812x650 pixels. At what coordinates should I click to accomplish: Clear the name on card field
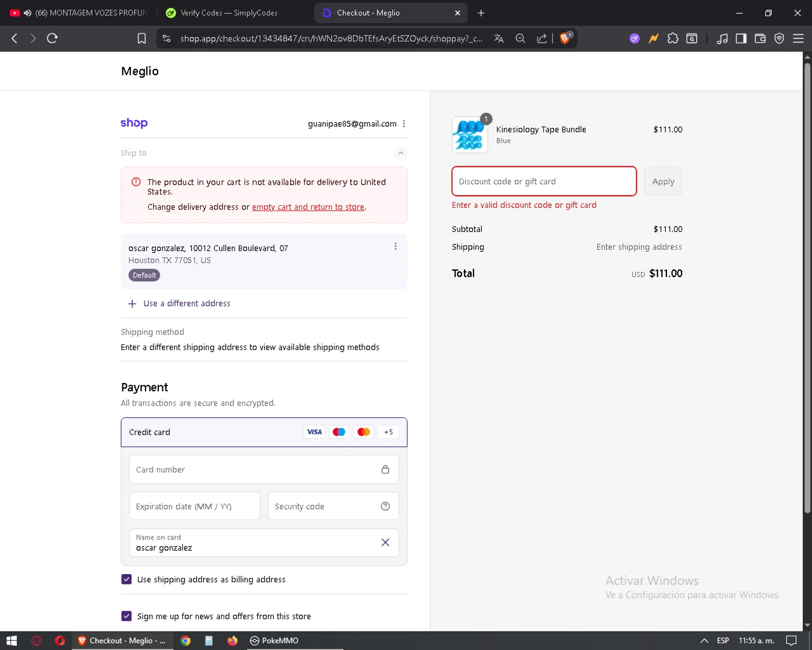pos(385,543)
